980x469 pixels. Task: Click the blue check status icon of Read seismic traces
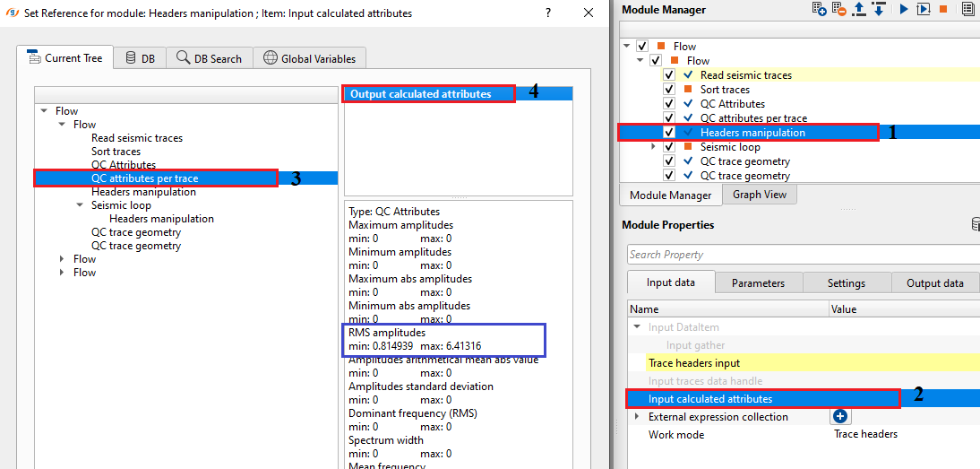pyautogui.click(x=688, y=75)
